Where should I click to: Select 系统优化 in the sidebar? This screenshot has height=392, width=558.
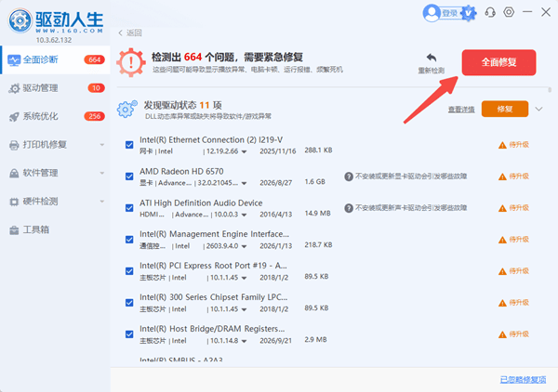[55, 116]
